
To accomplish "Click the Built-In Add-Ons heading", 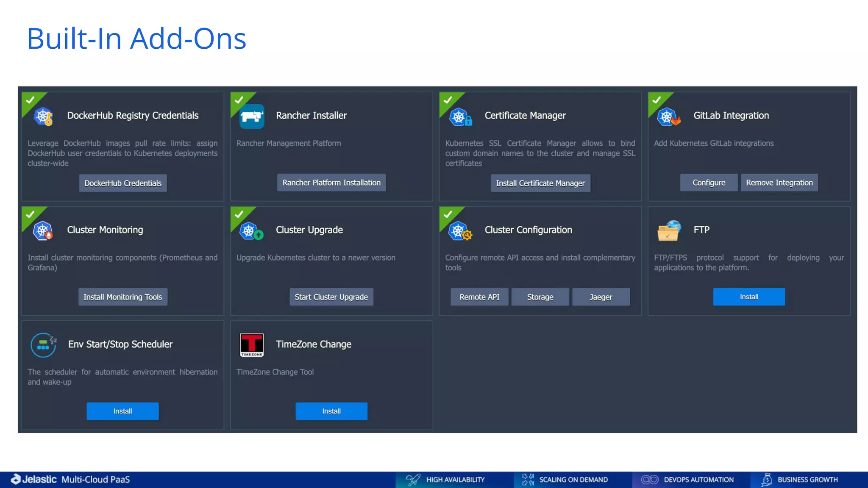I will 136,39.
